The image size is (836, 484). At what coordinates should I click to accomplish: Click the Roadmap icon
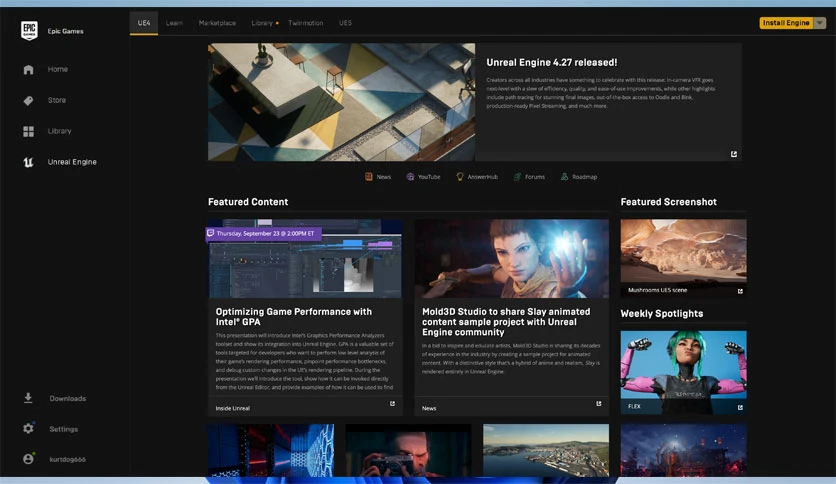pos(564,176)
